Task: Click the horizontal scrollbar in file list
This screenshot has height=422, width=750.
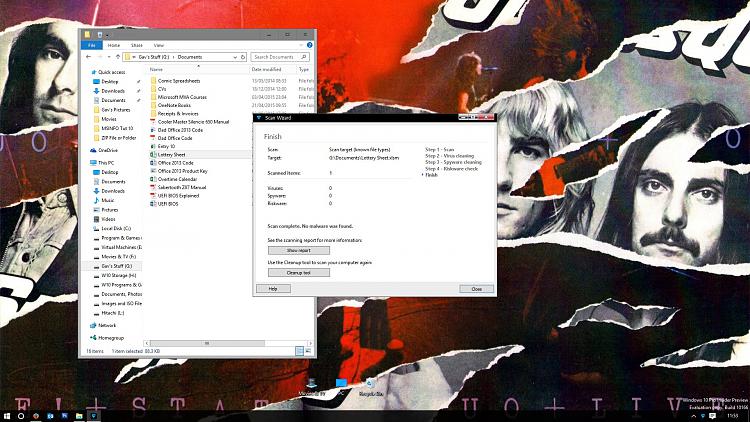Action: 207,344
